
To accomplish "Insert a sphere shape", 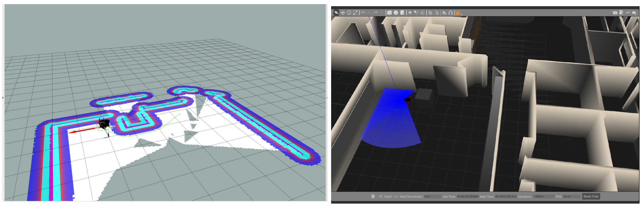I will coord(396,13).
